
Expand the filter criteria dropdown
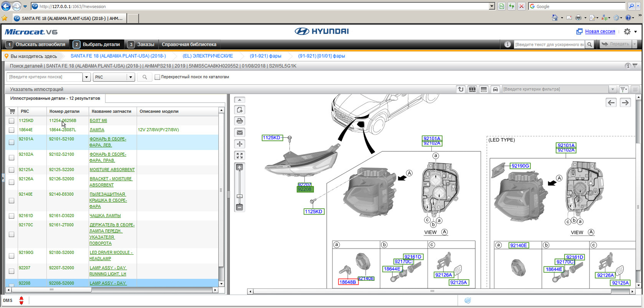click(612, 89)
